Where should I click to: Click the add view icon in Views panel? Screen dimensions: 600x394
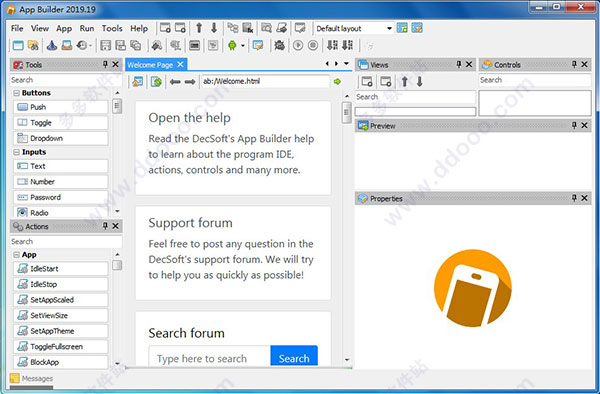367,81
